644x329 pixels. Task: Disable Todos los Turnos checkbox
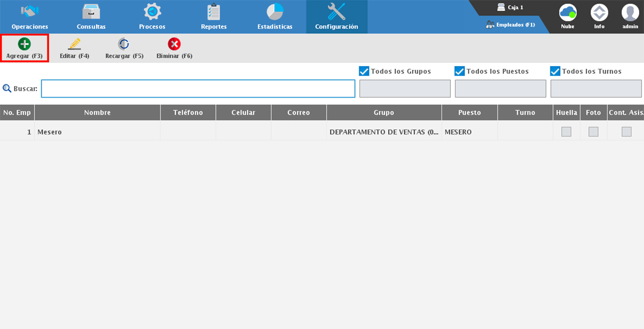tap(555, 71)
